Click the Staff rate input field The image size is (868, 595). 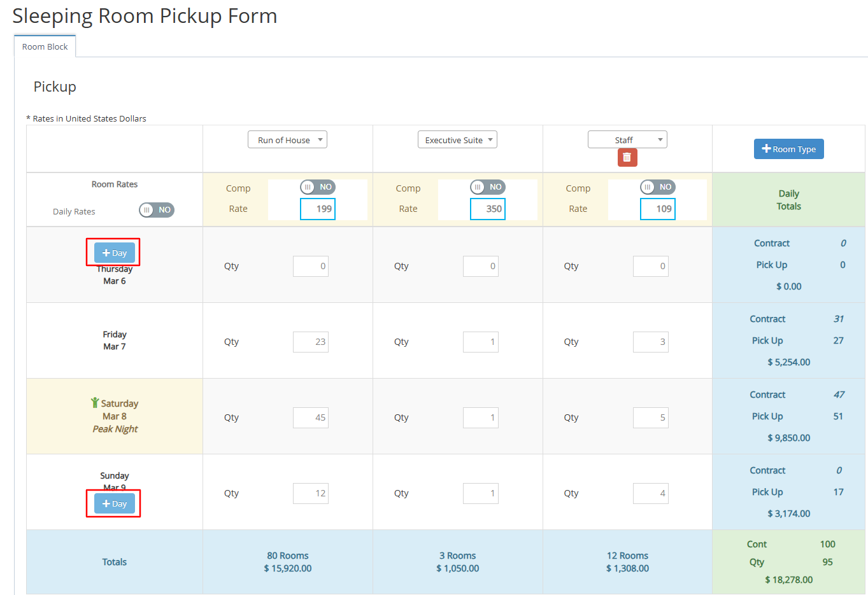(657, 209)
